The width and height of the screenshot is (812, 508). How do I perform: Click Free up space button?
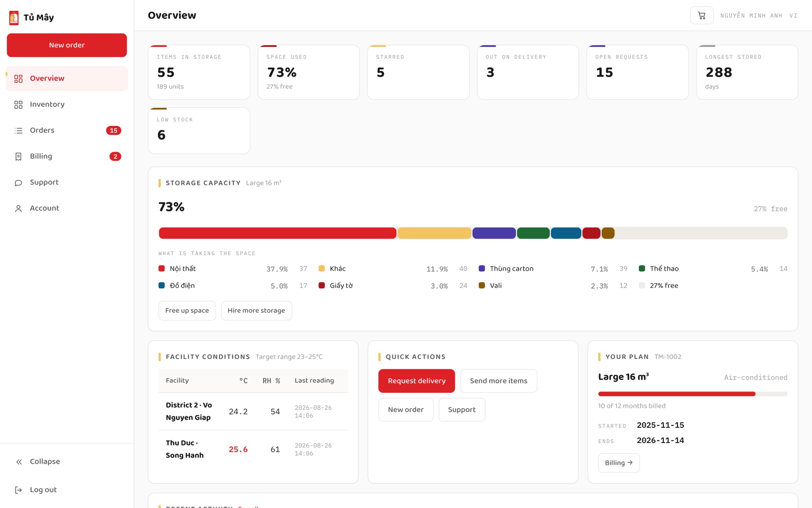pos(187,311)
